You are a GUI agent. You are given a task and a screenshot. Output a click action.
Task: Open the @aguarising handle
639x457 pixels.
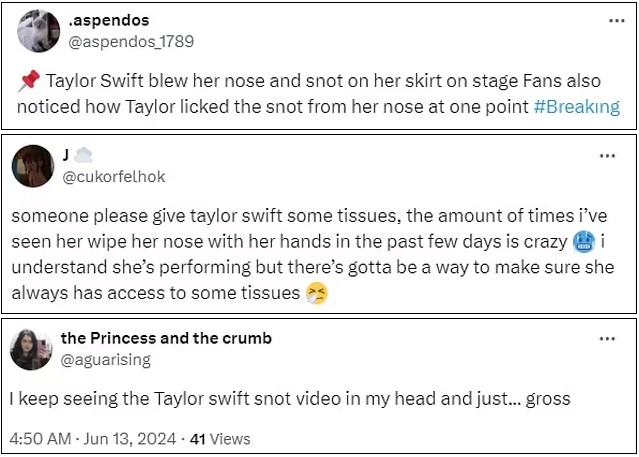pyautogui.click(x=106, y=360)
